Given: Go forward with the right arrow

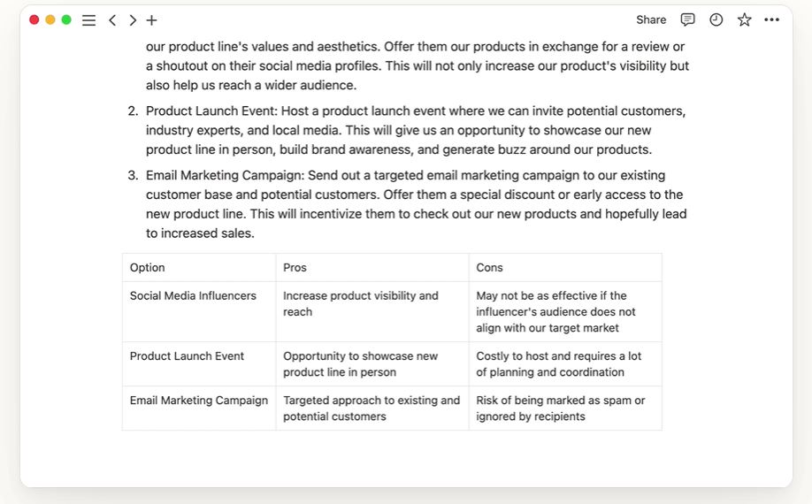Looking at the screenshot, I should (133, 20).
